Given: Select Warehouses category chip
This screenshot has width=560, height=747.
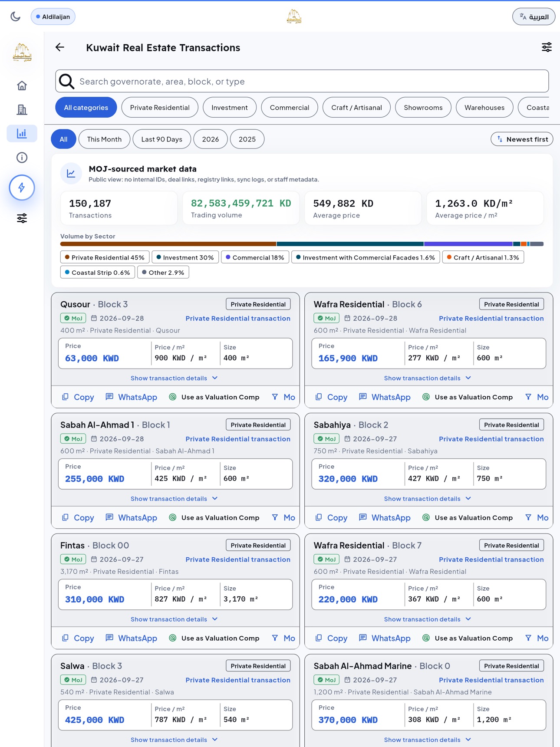Looking at the screenshot, I should (484, 107).
